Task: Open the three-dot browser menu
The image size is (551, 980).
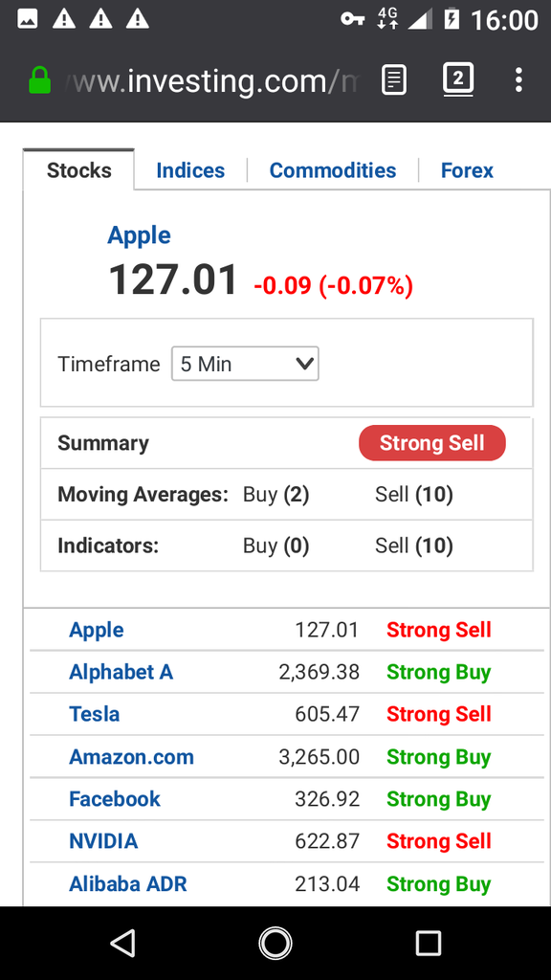Action: (518, 80)
